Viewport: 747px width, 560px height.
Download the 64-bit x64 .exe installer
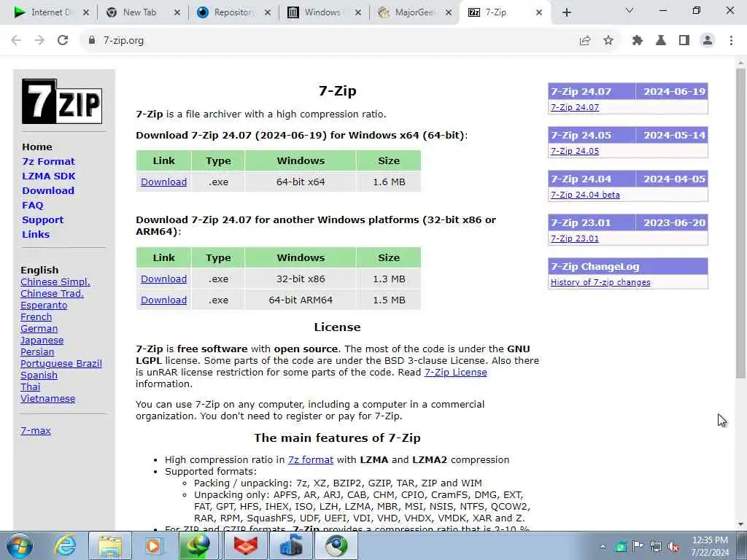click(164, 182)
